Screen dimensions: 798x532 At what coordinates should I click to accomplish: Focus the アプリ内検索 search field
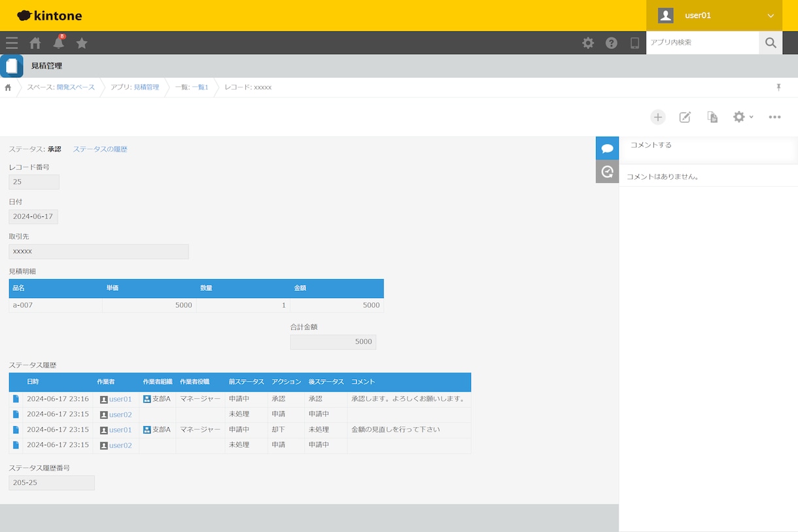(x=703, y=43)
